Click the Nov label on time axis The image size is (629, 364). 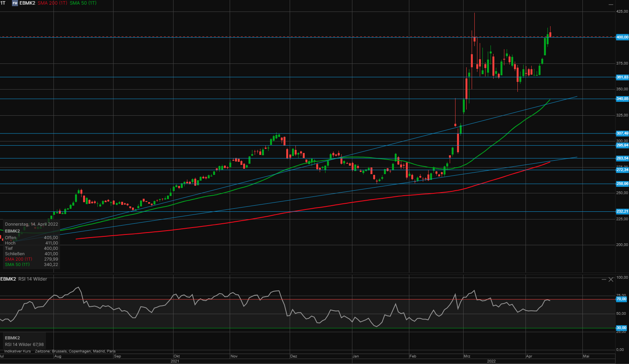(x=234, y=356)
